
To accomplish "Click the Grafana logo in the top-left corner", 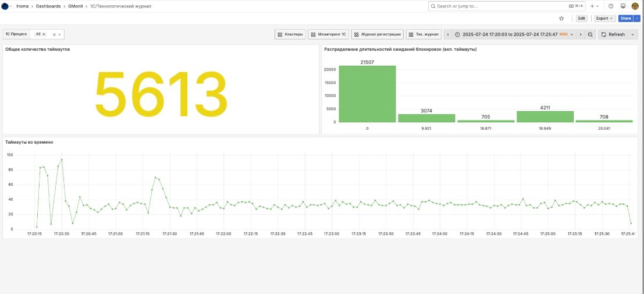I will (x=5, y=6).
